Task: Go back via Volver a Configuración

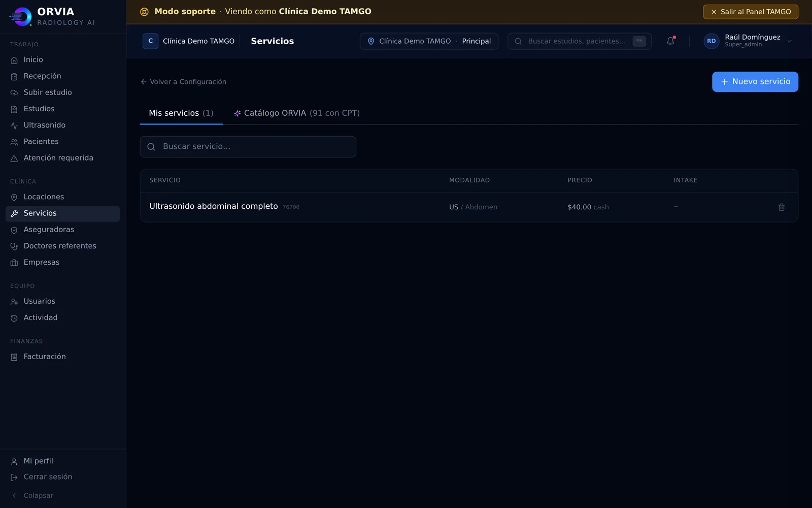Action: pos(183,82)
